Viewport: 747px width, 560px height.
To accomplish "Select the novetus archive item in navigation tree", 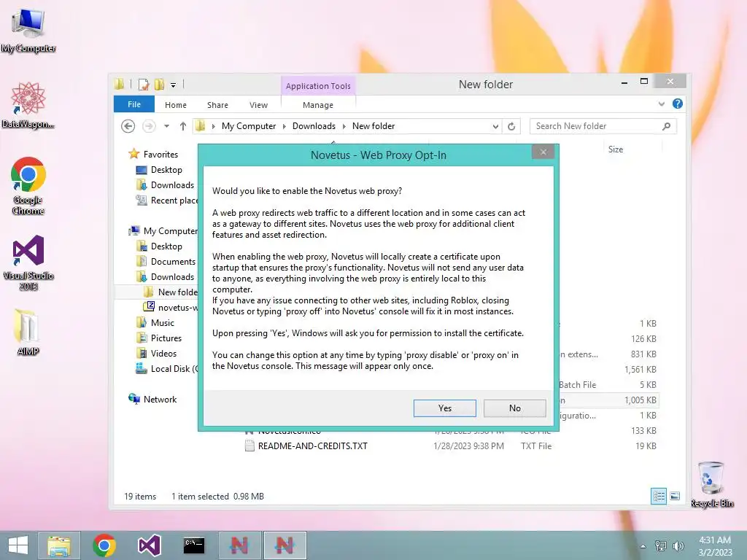I will click(x=171, y=307).
